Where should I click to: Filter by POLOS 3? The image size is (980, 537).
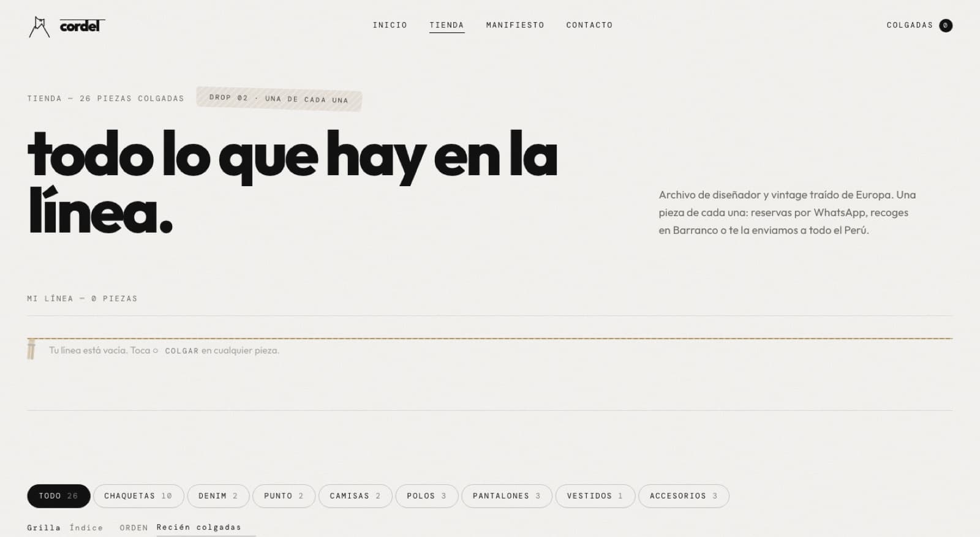point(427,496)
